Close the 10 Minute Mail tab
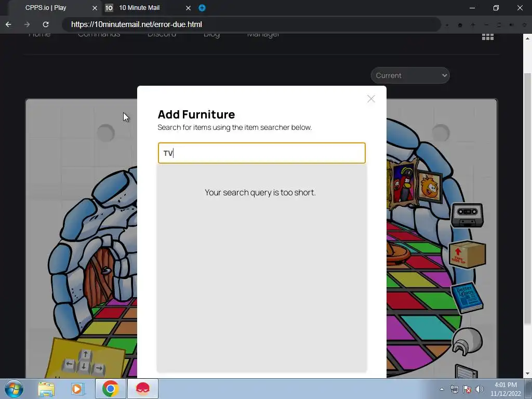 tap(188, 8)
